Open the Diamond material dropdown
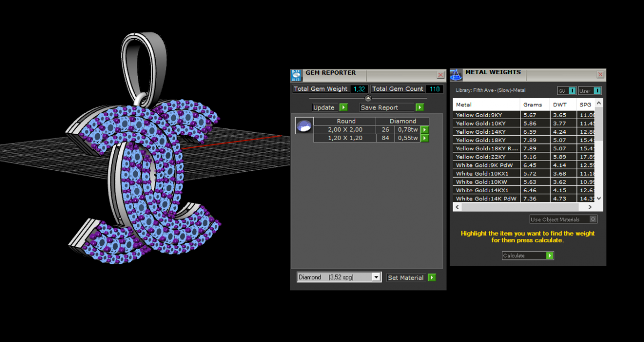 (x=376, y=277)
